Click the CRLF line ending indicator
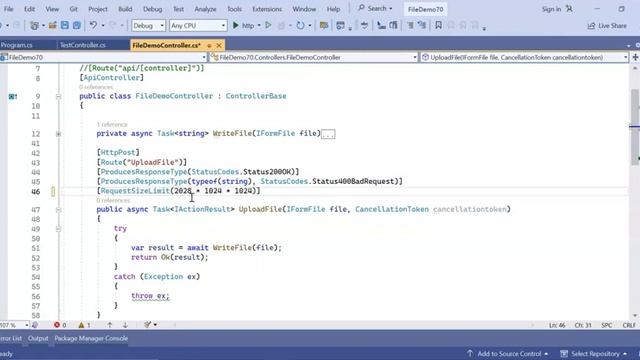 (x=629, y=325)
